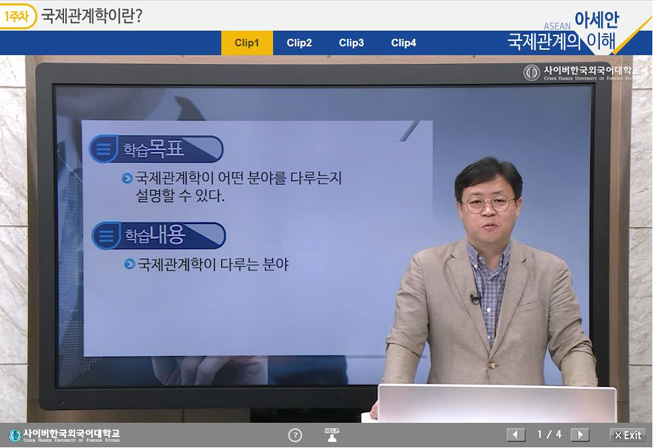
Task: Click the 아세안 국제관계의 이해 course title
Action: click(563, 31)
